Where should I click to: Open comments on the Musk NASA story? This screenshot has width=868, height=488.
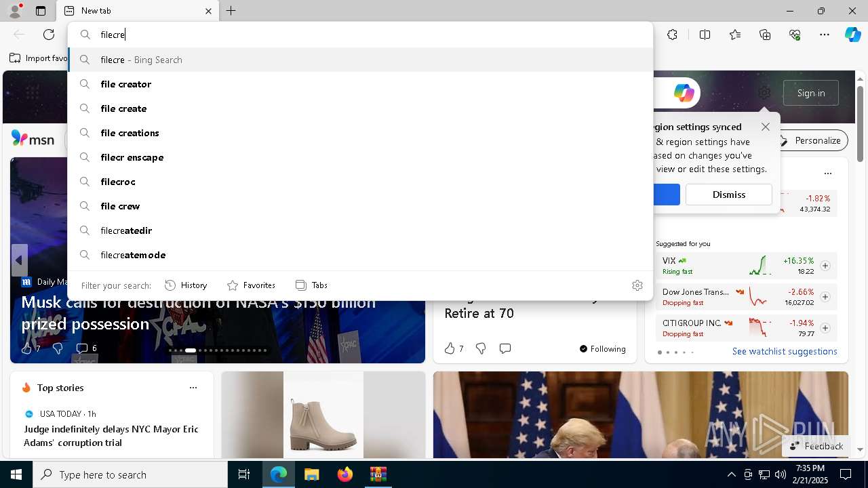click(86, 348)
